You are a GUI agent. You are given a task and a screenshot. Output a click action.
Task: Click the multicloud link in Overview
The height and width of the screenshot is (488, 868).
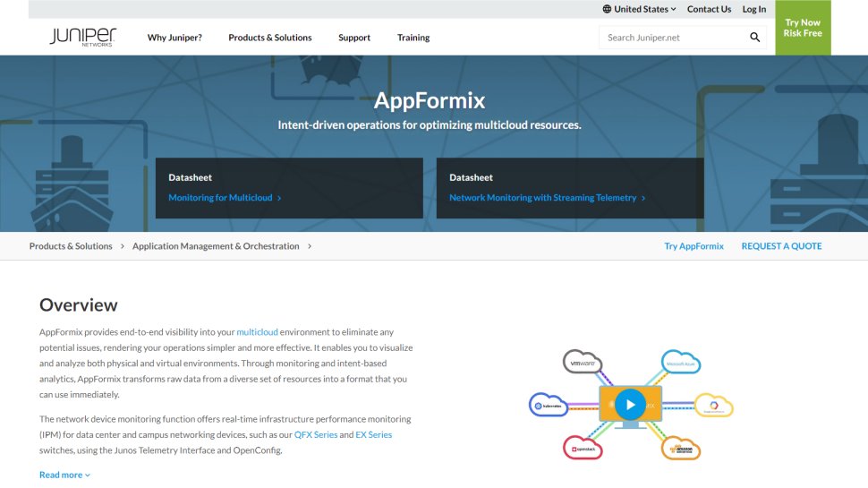[x=257, y=332]
